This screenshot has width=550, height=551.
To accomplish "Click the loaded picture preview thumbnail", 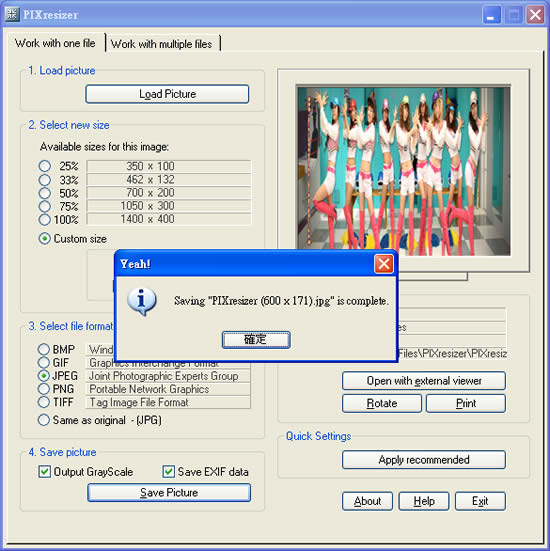I will coord(404,171).
